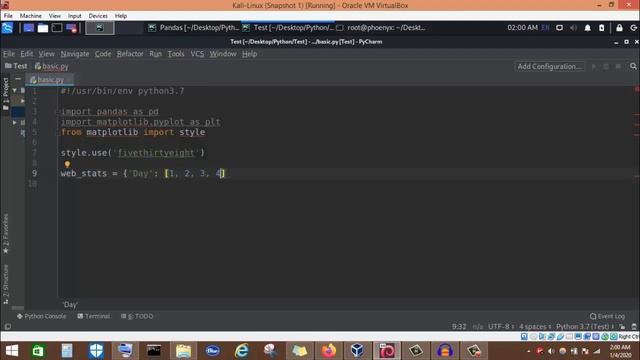Toggle the volume speaker icon in Kali panel
Screen dimensions: 640x360
point(573,28)
